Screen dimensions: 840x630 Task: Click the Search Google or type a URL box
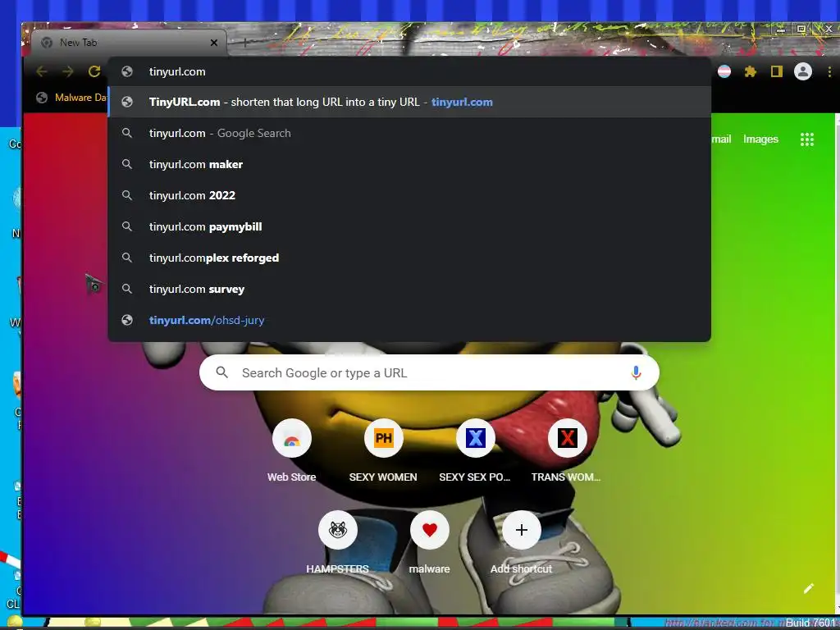(429, 372)
